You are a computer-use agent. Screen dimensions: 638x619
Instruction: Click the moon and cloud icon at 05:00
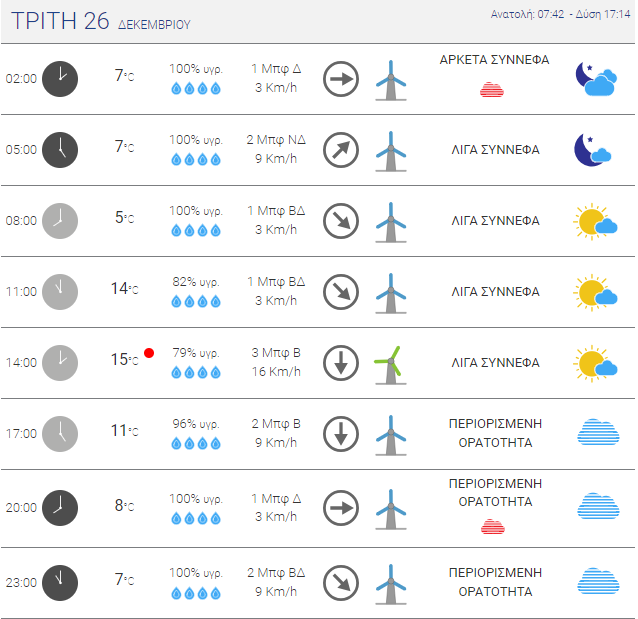coord(594,150)
